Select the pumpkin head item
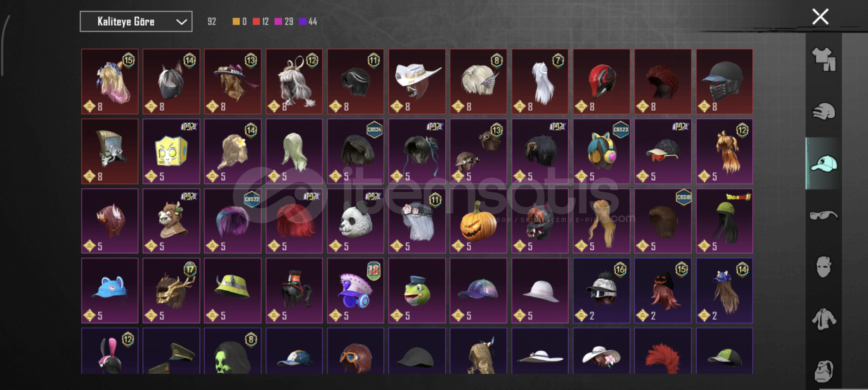Viewport: 868px width, 390px height. pos(478,221)
